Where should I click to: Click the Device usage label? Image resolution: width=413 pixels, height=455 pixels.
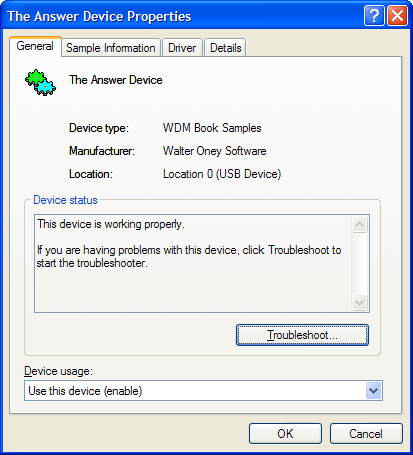(x=58, y=371)
